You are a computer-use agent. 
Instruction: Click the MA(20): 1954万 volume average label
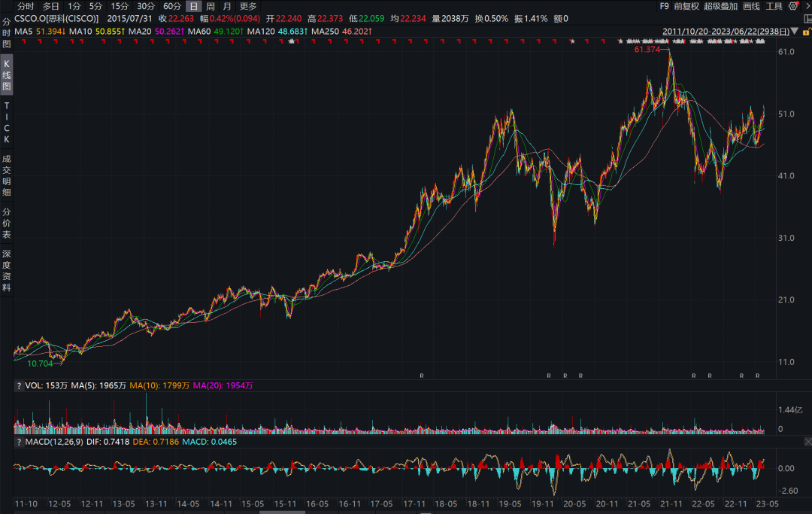point(223,385)
